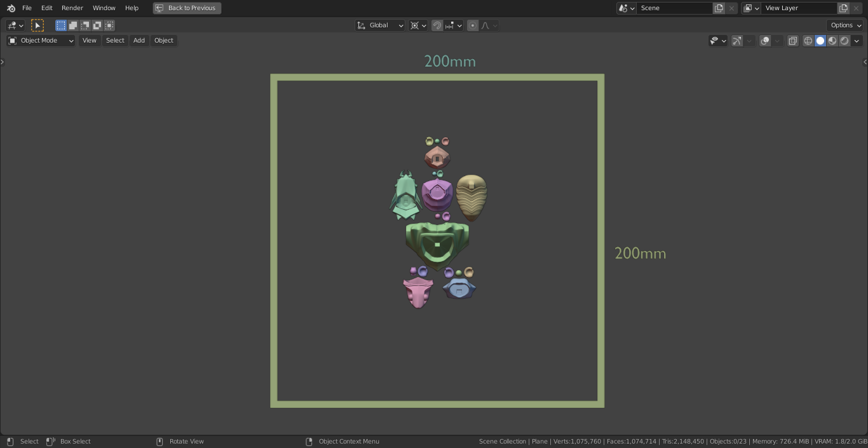Click the New Scene icon
The height and width of the screenshot is (448, 868).
(x=719, y=8)
